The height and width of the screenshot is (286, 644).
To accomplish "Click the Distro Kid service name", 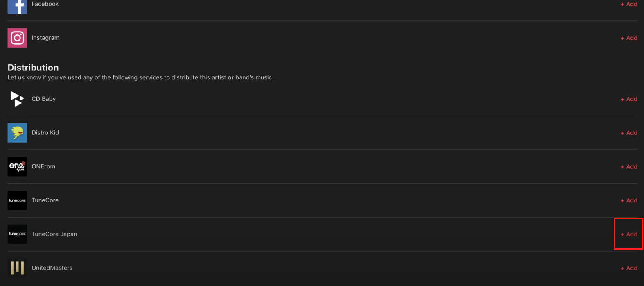I will click(45, 133).
